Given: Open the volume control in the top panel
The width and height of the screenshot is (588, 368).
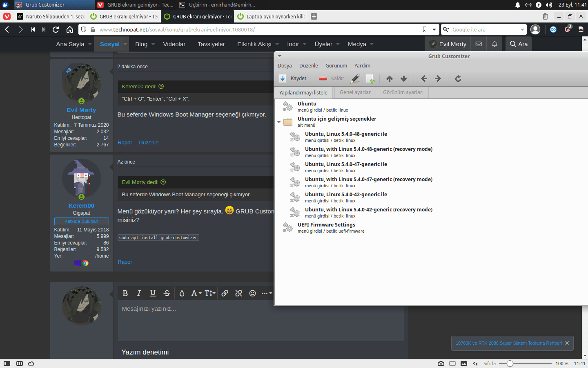Looking at the screenshot, I should (549, 5).
